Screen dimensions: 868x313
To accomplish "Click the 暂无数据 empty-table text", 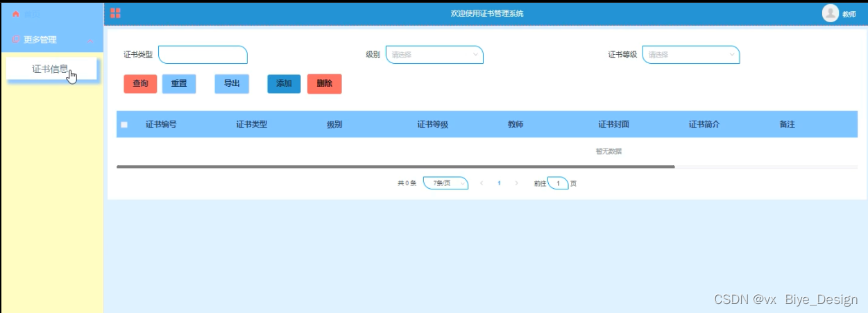I will [609, 151].
